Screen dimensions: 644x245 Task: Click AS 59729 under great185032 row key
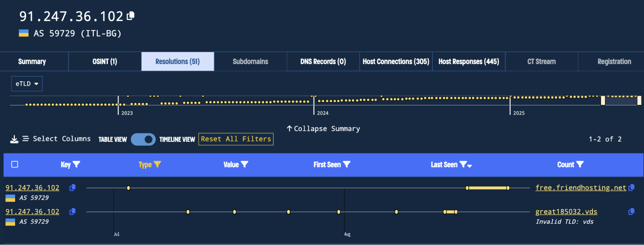34,222
